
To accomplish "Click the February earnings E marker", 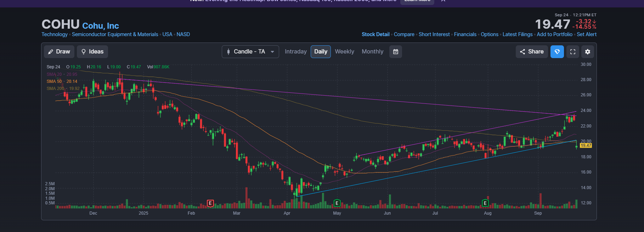I will tap(210, 203).
